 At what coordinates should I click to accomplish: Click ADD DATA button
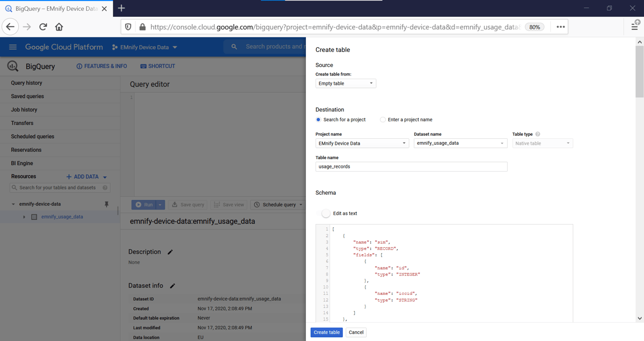pyautogui.click(x=83, y=177)
